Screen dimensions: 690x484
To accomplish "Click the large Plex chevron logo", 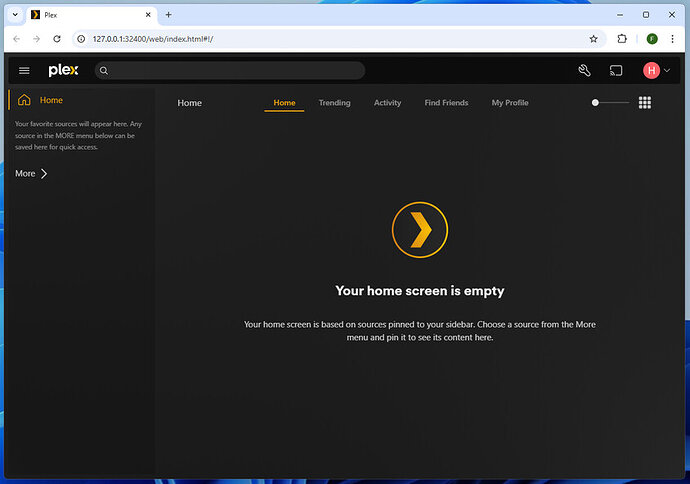I will click(420, 230).
